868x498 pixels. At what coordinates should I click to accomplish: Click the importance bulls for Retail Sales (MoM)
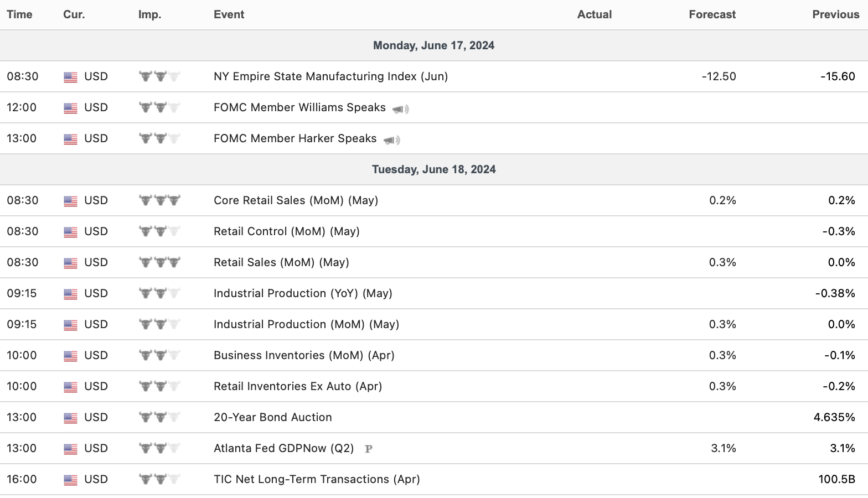159,262
